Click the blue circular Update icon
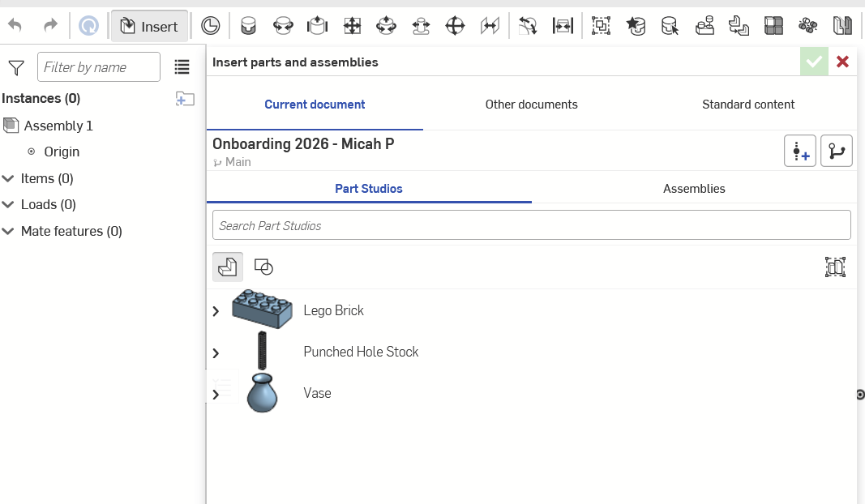Screen dimensions: 865x504 [88, 25]
